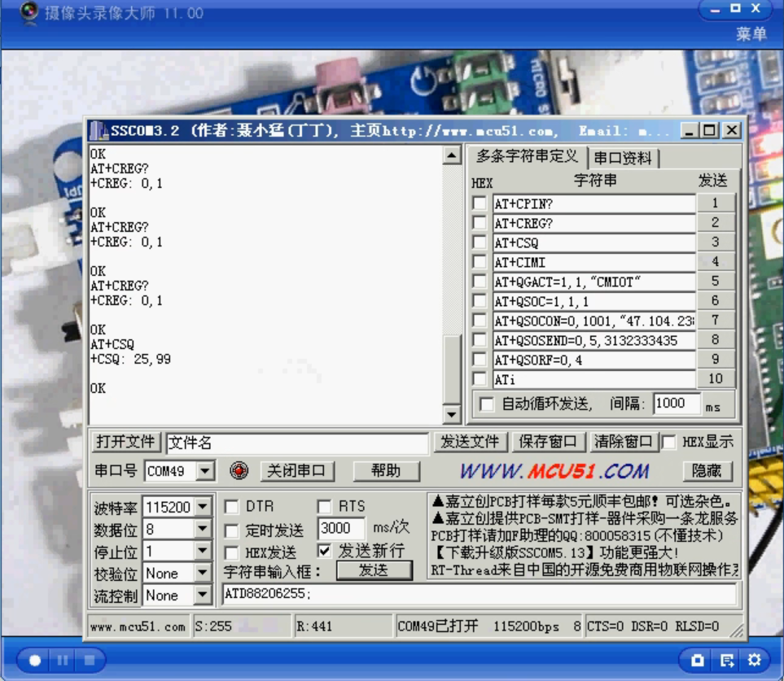Open the COM49 port dropdown
Image resolution: width=784 pixels, height=681 pixels.
(204, 470)
